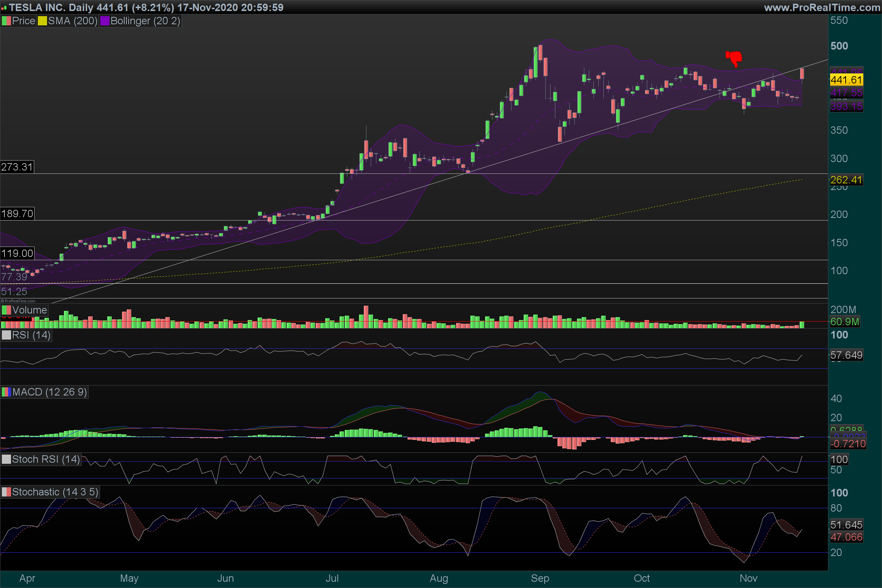The height and width of the screenshot is (588, 882).
Task: Click the RSI (14) legend icon
Action: [x=6, y=335]
